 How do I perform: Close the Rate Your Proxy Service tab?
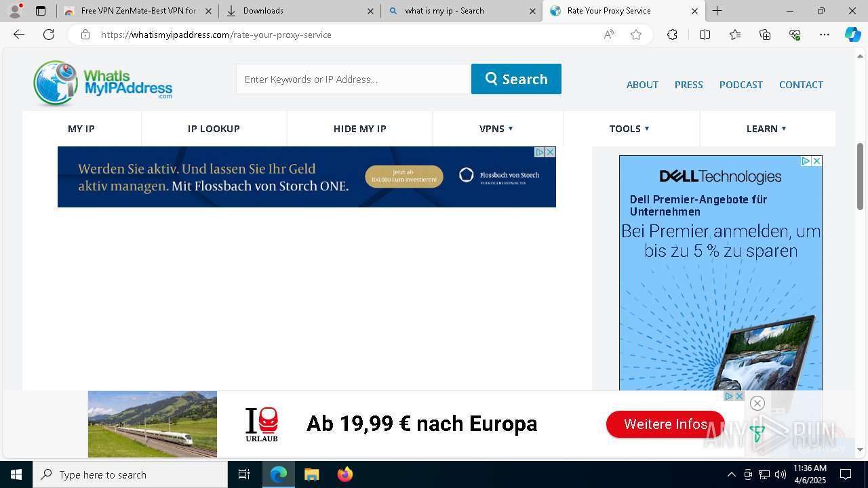tap(694, 11)
